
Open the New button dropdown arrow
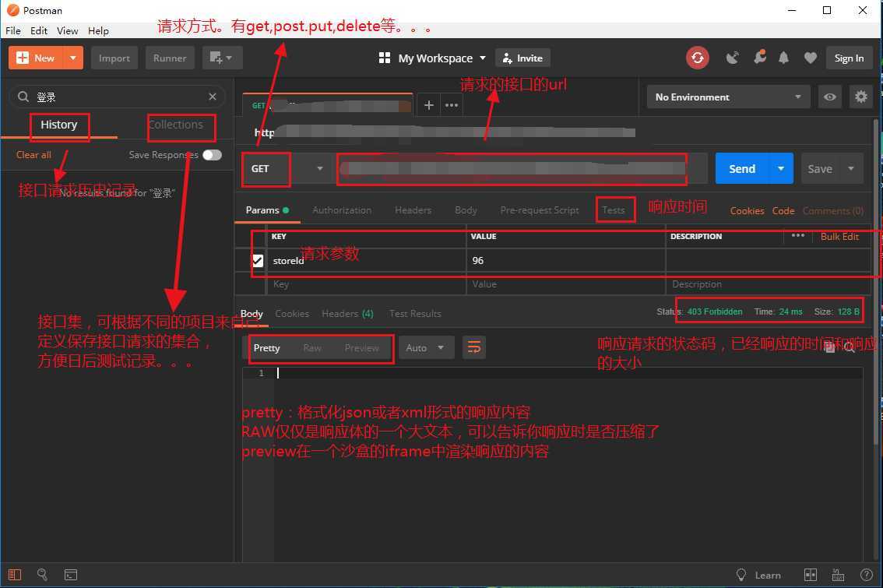[x=72, y=58]
